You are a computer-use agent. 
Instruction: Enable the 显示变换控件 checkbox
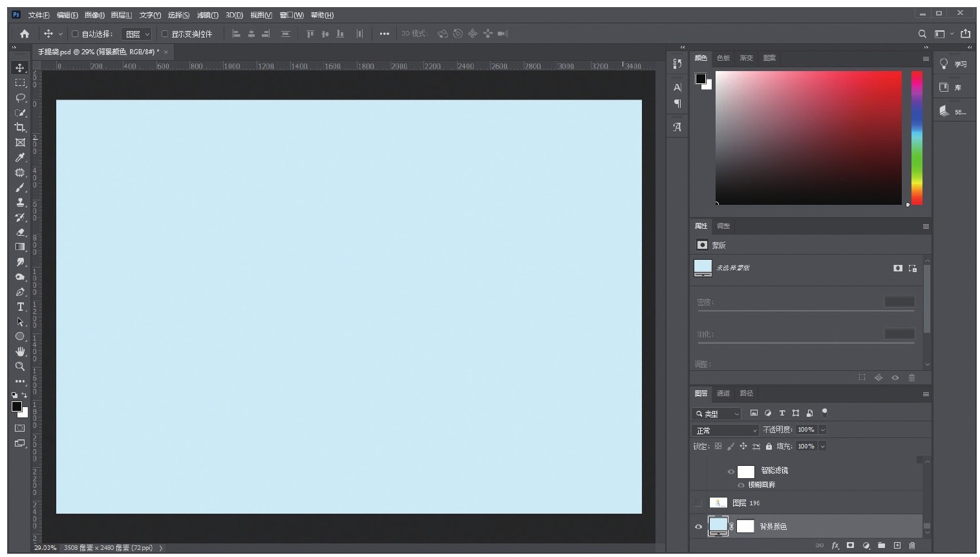coord(165,34)
